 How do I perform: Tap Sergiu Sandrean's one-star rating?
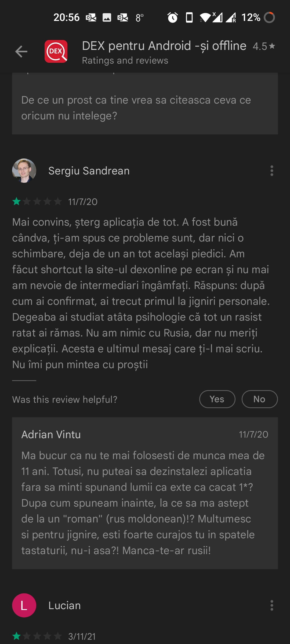click(37, 202)
